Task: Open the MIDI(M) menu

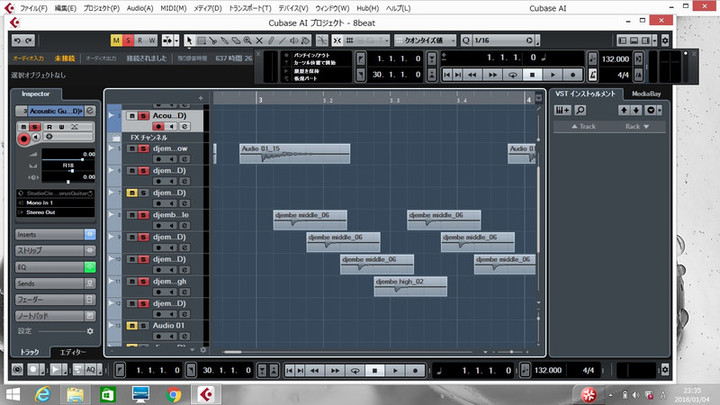Action: click(174, 8)
